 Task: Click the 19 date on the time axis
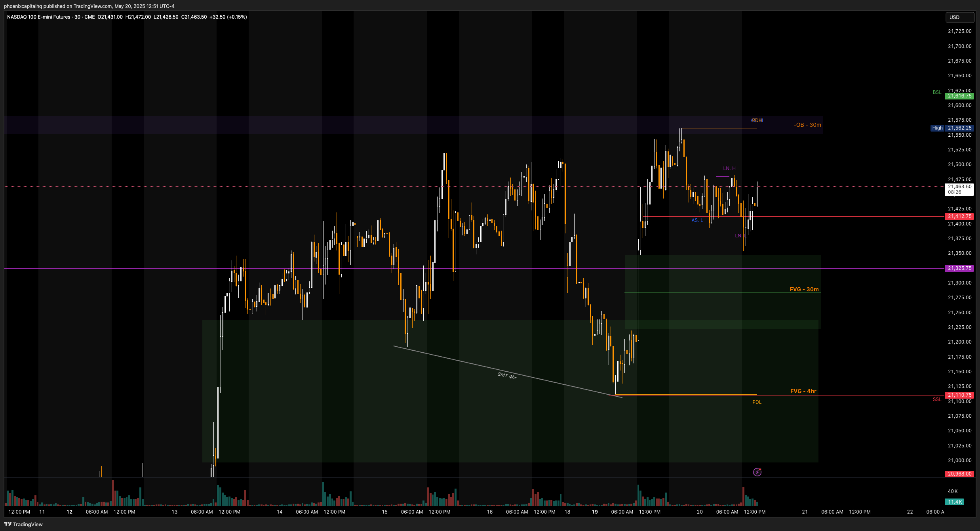pos(594,512)
